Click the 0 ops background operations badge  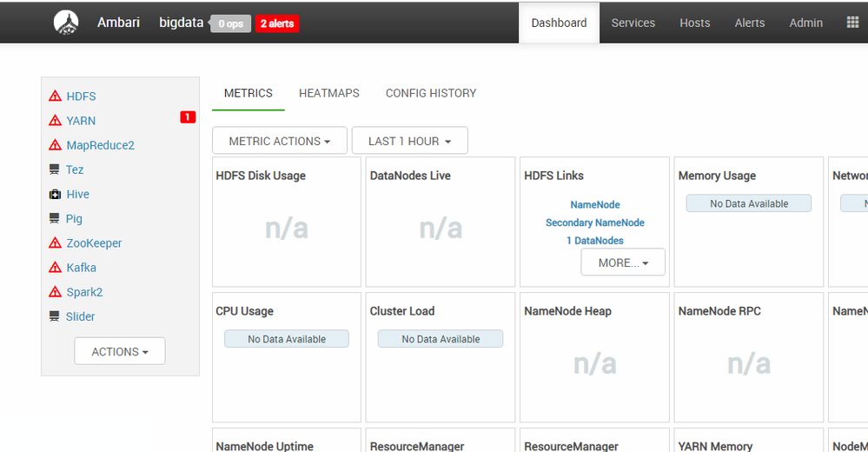(x=230, y=23)
